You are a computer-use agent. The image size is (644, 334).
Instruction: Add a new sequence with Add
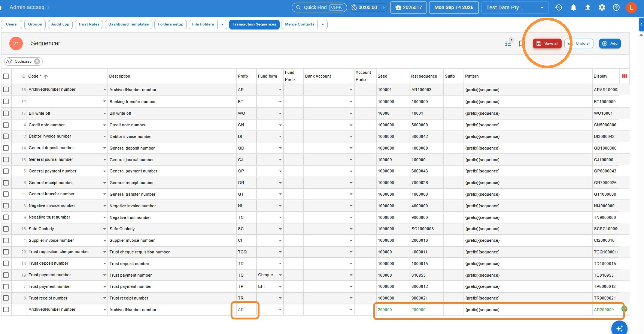coord(610,43)
